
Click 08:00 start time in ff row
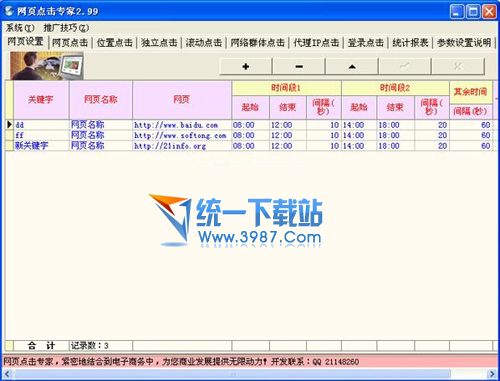250,135
